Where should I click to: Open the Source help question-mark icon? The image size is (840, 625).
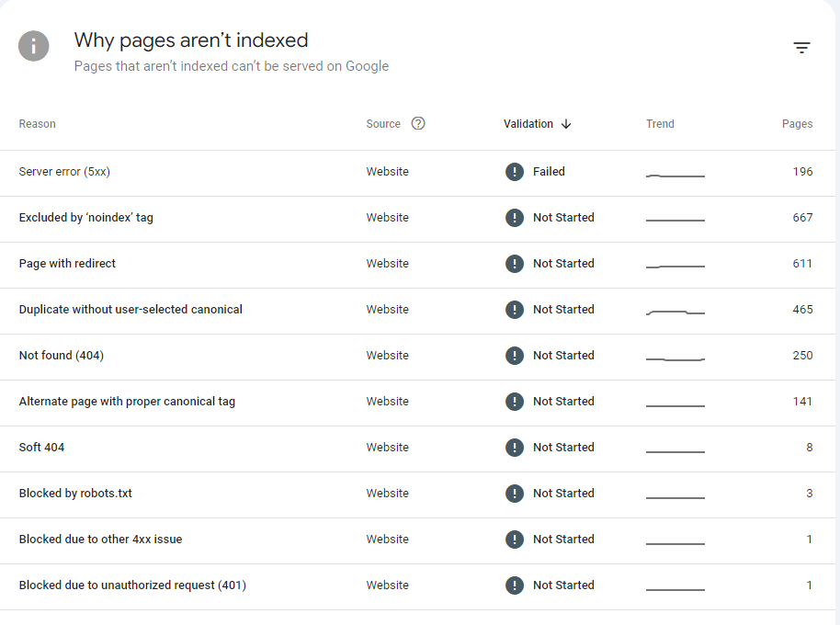418,124
